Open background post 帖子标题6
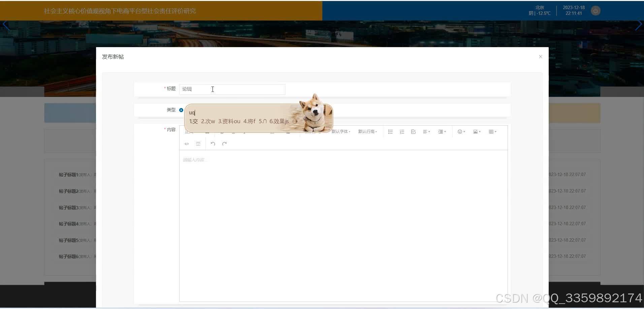644x309 pixels. coord(68,256)
